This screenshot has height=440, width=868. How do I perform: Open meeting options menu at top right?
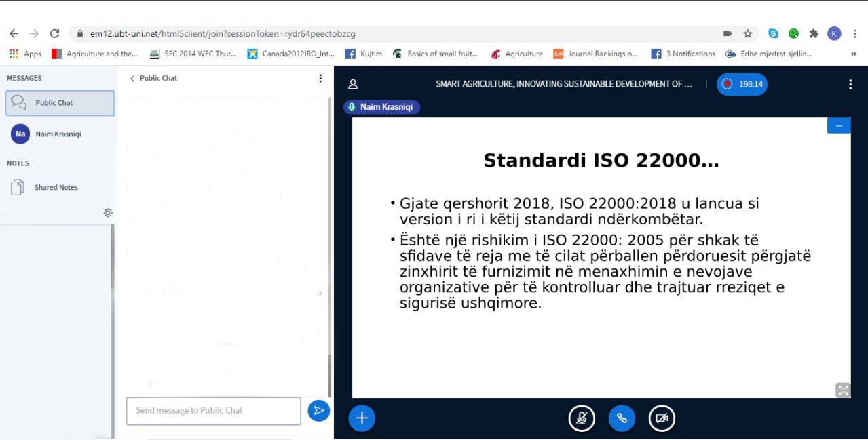pos(850,84)
